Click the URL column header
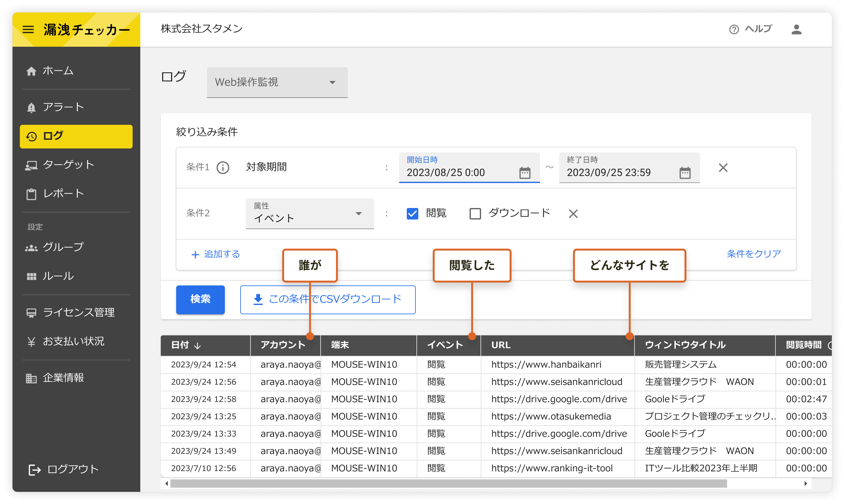This screenshot has width=844, height=504. [557, 345]
